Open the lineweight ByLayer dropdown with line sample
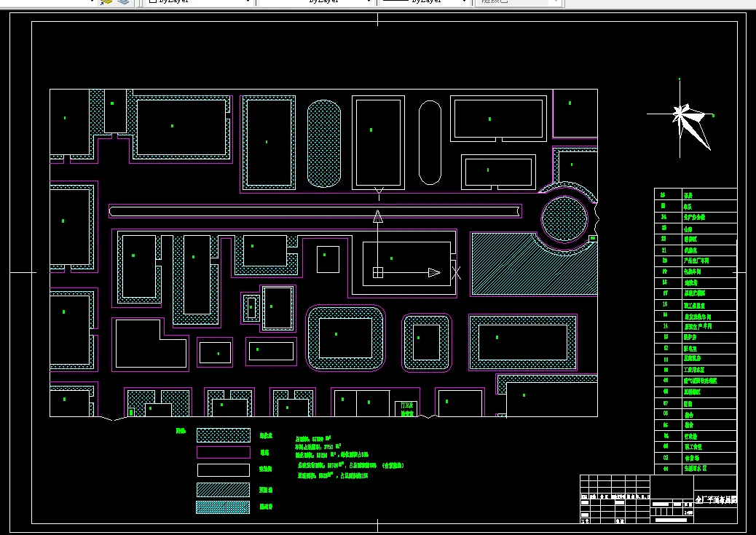The width and height of the screenshot is (756, 535). (x=425, y=1)
